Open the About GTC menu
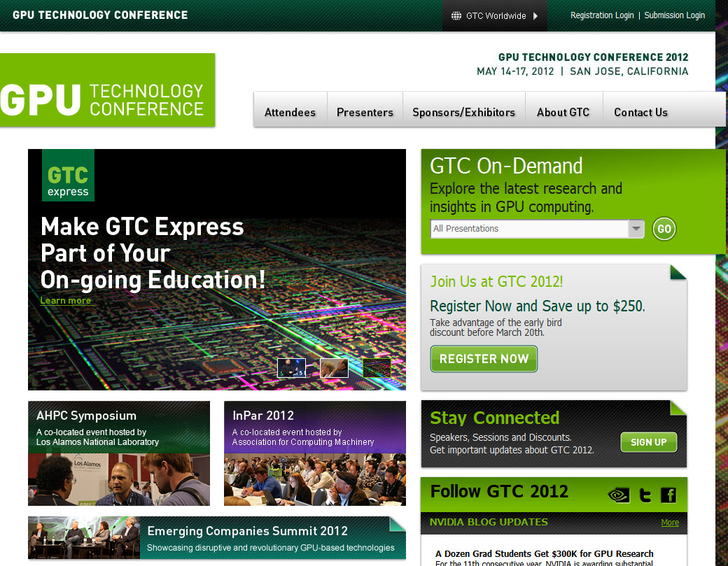 pos(563,112)
